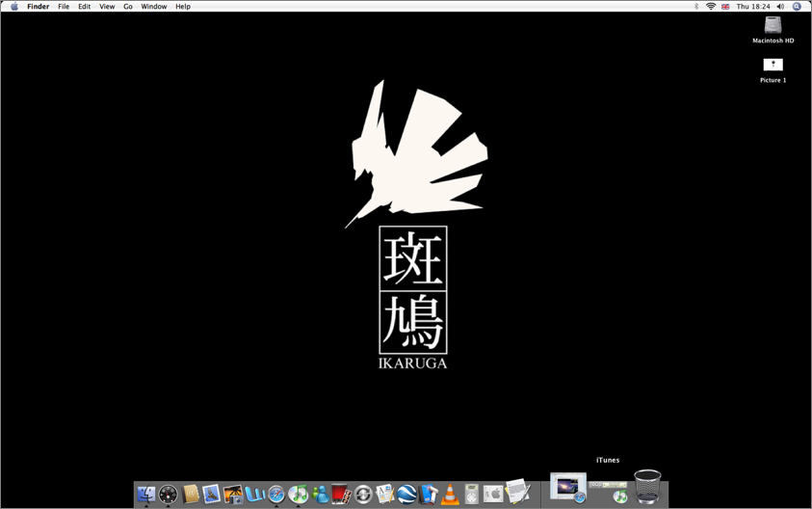
Task: Open the British flag input menu
Action: click(x=725, y=6)
